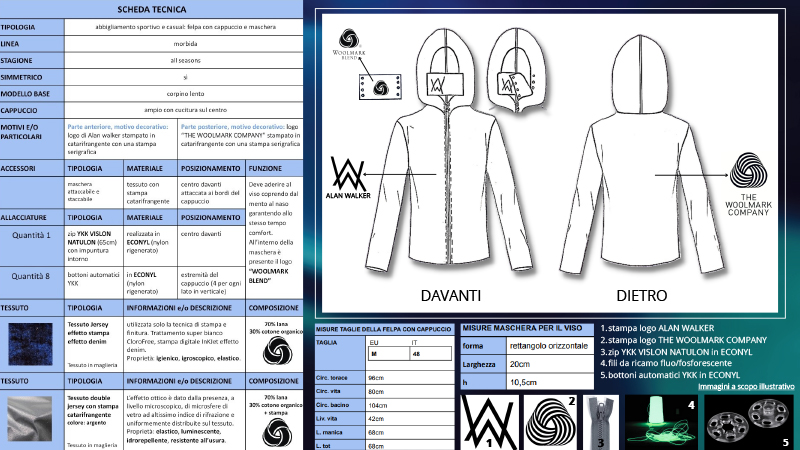
Task: Select the 'DIETRO' caption
Action: pyautogui.click(x=642, y=295)
